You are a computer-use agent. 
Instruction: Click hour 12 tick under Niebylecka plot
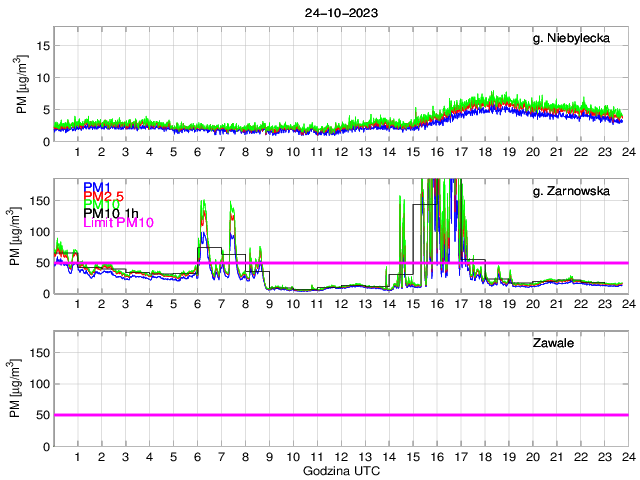point(341,152)
